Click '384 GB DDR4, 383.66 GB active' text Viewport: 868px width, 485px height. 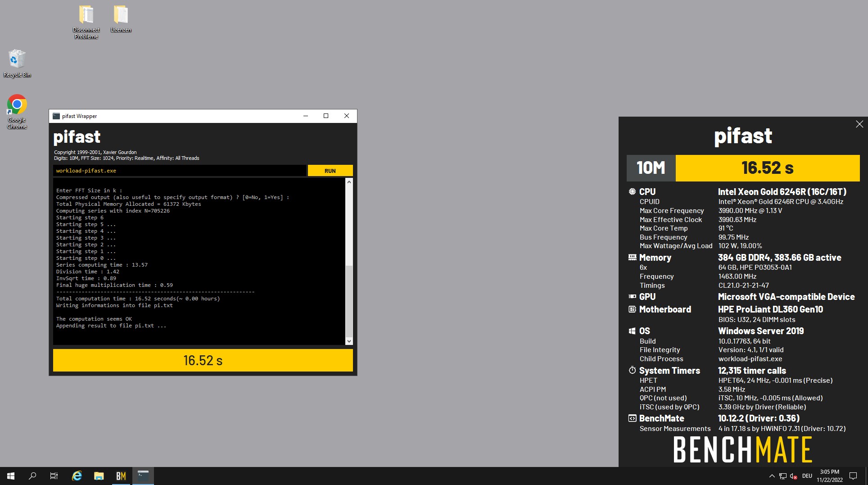click(779, 258)
